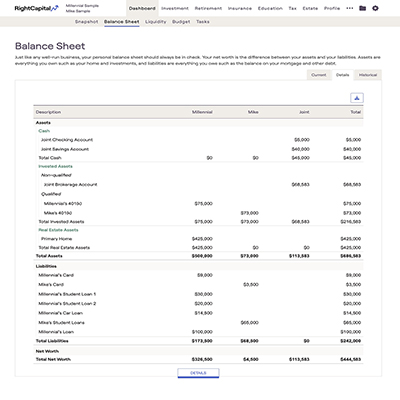400x400 pixels.
Task: Click the Millennial's 401(k) row label
Action: (x=63, y=203)
